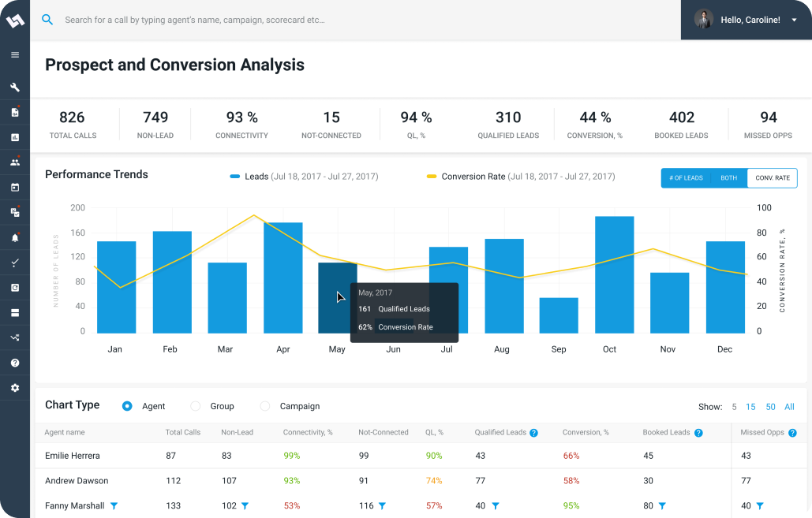Open the team members icon in sidebar
The width and height of the screenshot is (812, 518).
[15, 162]
